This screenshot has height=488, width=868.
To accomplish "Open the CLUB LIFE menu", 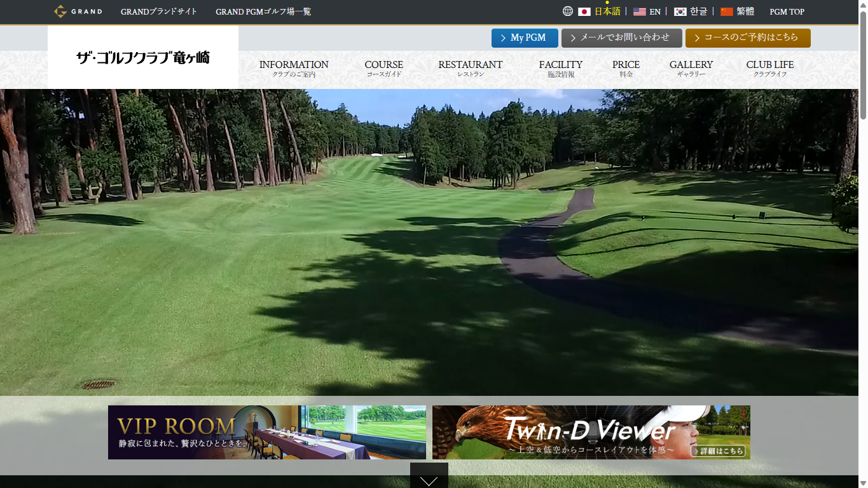I will 770,69.
